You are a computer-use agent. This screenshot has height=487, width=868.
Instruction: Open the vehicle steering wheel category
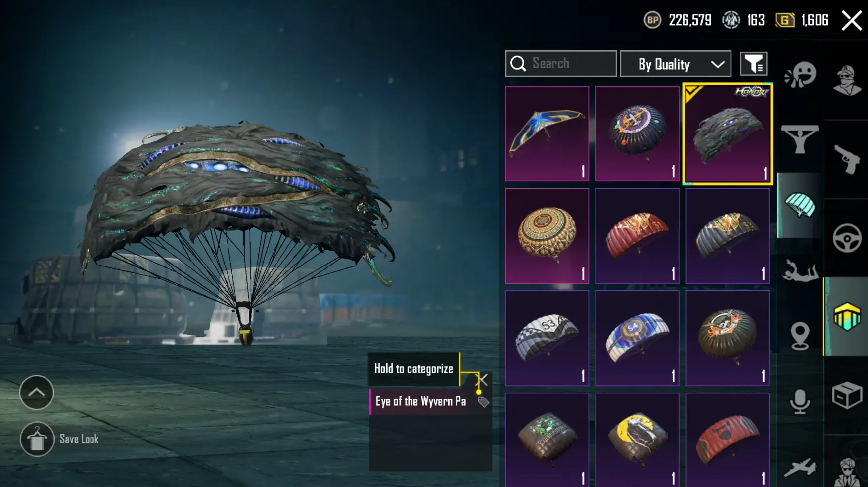(x=847, y=238)
